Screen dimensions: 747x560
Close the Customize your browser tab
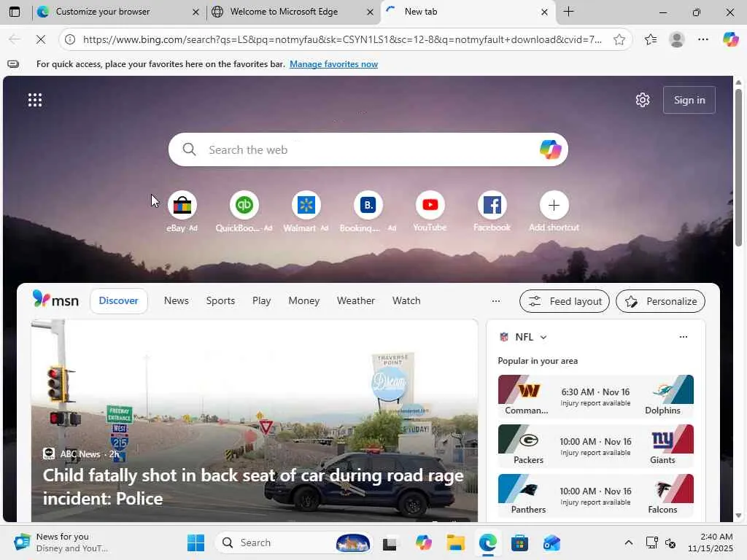point(196,12)
